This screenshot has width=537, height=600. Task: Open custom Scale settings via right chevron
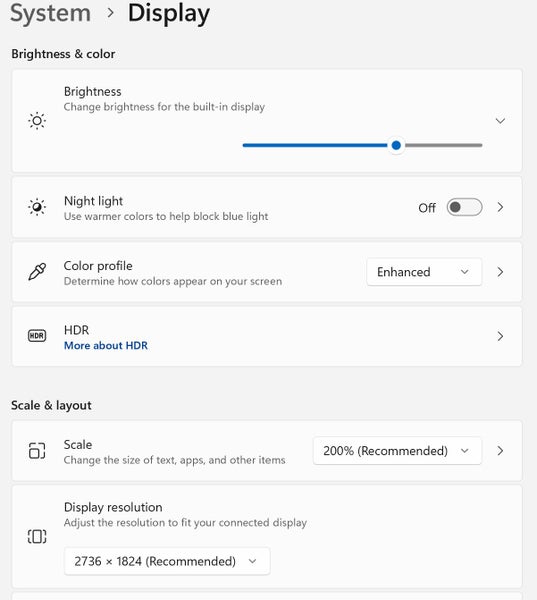point(500,451)
